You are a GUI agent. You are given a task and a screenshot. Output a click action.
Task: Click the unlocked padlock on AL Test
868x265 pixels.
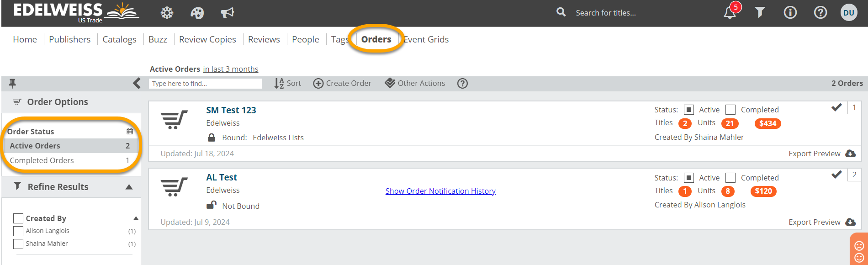pos(211,205)
